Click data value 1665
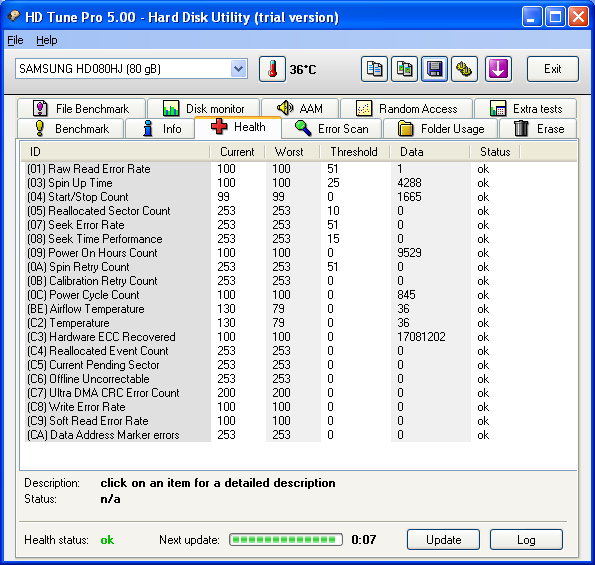595x565 pixels. pyautogui.click(x=409, y=197)
